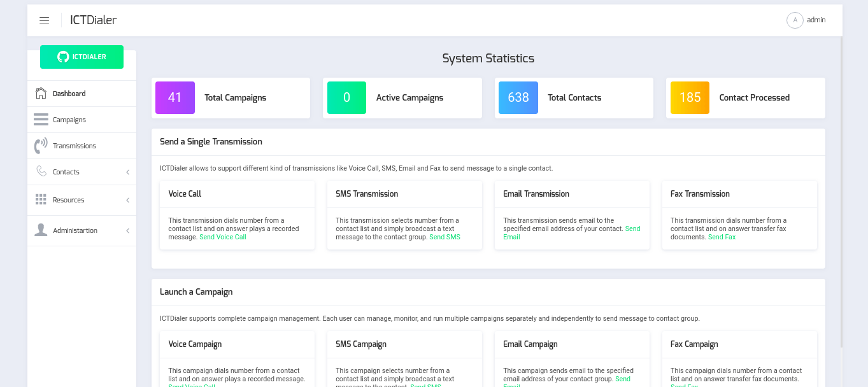This screenshot has height=387, width=868.
Task: Click the page vertical scrollbar
Action: pyautogui.click(x=841, y=191)
